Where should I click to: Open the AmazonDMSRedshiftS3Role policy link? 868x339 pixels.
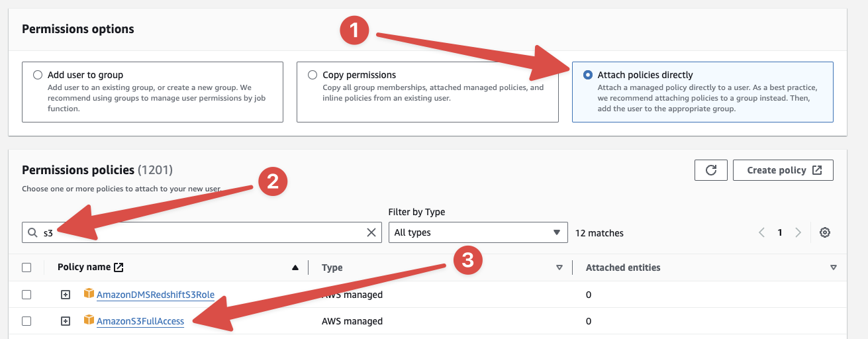(156, 295)
